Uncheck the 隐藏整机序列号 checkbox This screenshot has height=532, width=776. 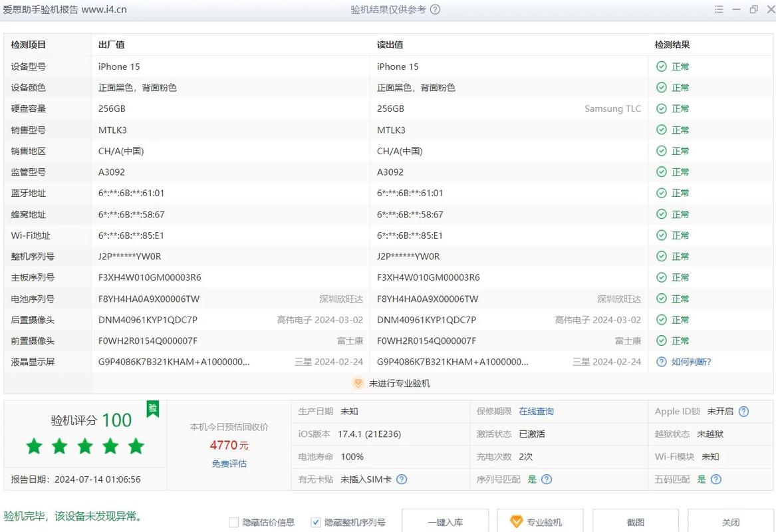316,522
